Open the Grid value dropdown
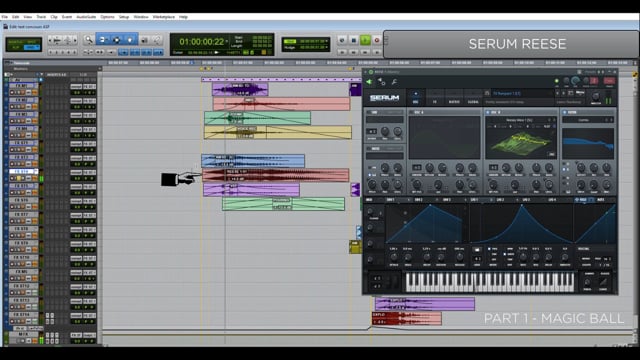 coord(327,41)
